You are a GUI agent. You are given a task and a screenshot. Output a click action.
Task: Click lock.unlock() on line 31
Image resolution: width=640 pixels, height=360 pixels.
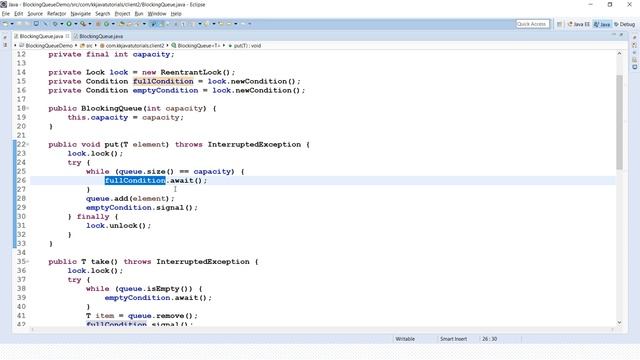tap(116, 225)
